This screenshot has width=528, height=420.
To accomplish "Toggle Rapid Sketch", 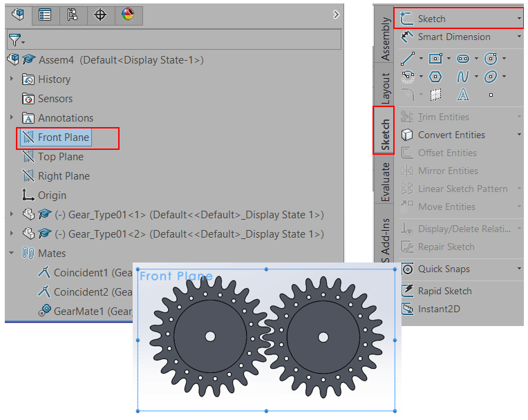I will coord(436,291).
